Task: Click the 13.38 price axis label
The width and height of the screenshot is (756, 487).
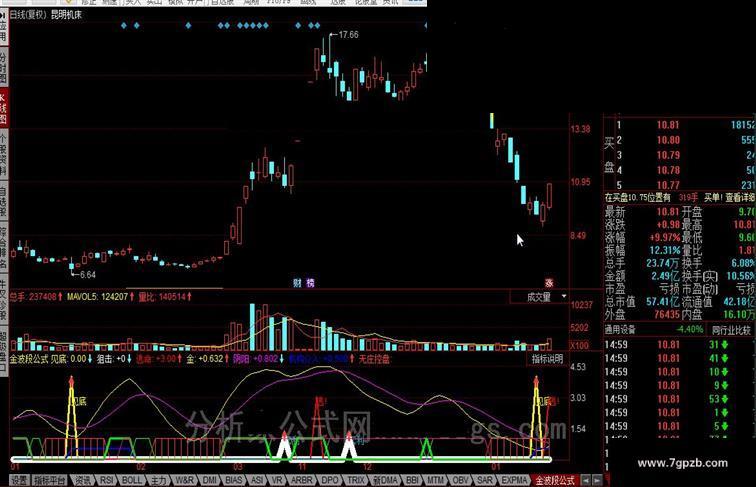Action: [580, 129]
